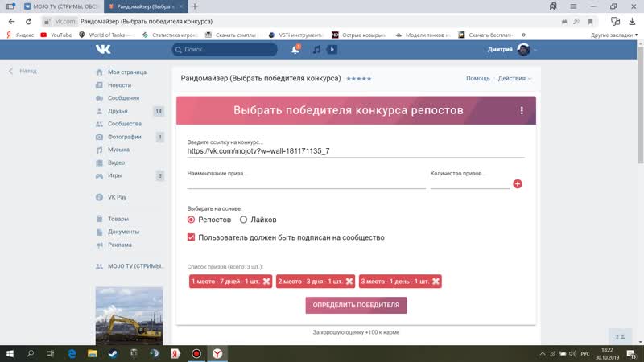Click the Помощь link

coord(477,79)
